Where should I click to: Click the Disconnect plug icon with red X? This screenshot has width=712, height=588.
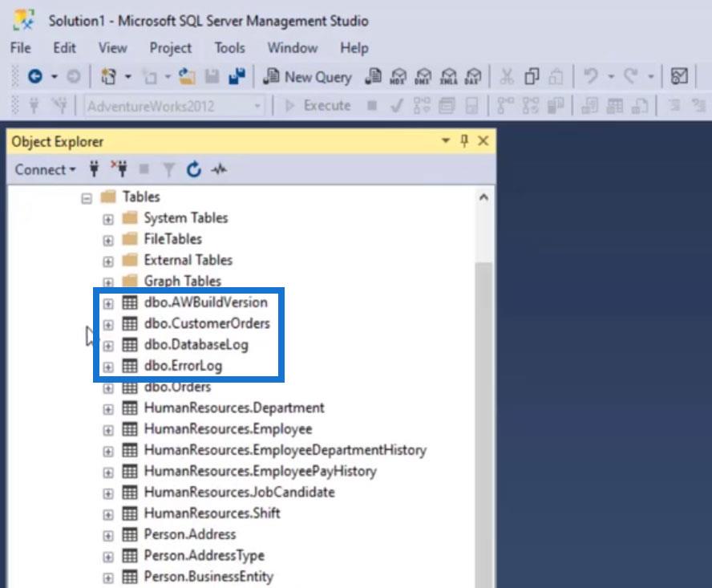[119, 169]
